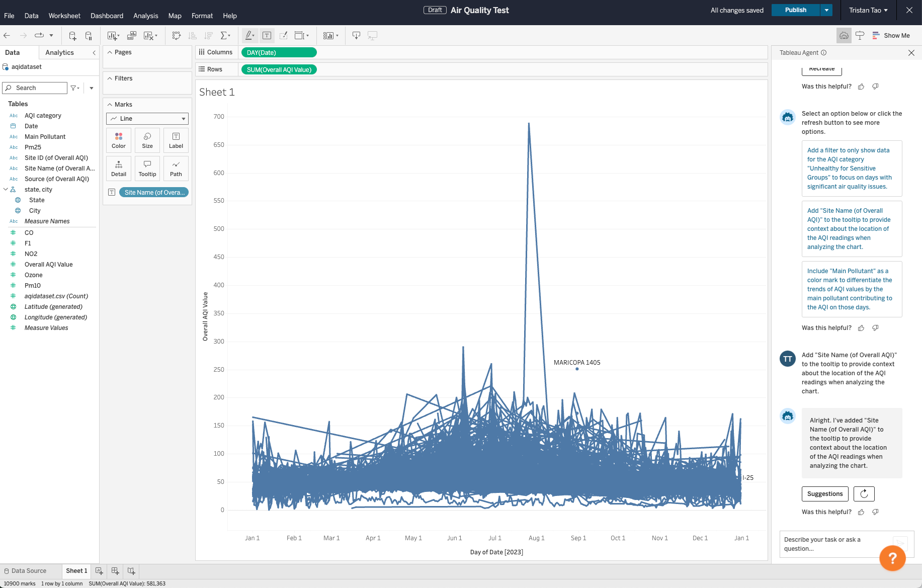The image size is (922, 588).
Task: Click the Highlight pen icon
Action: [x=249, y=35]
